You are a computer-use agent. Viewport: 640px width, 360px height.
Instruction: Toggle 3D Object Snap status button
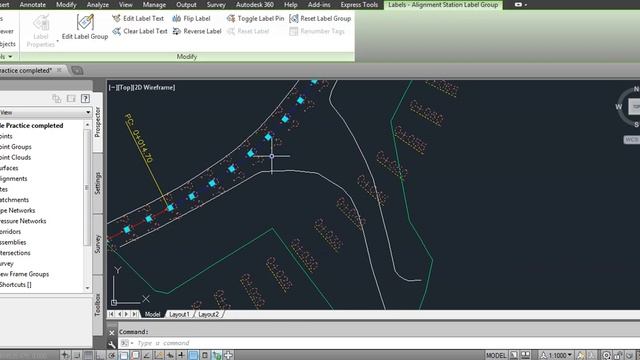tap(135, 355)
